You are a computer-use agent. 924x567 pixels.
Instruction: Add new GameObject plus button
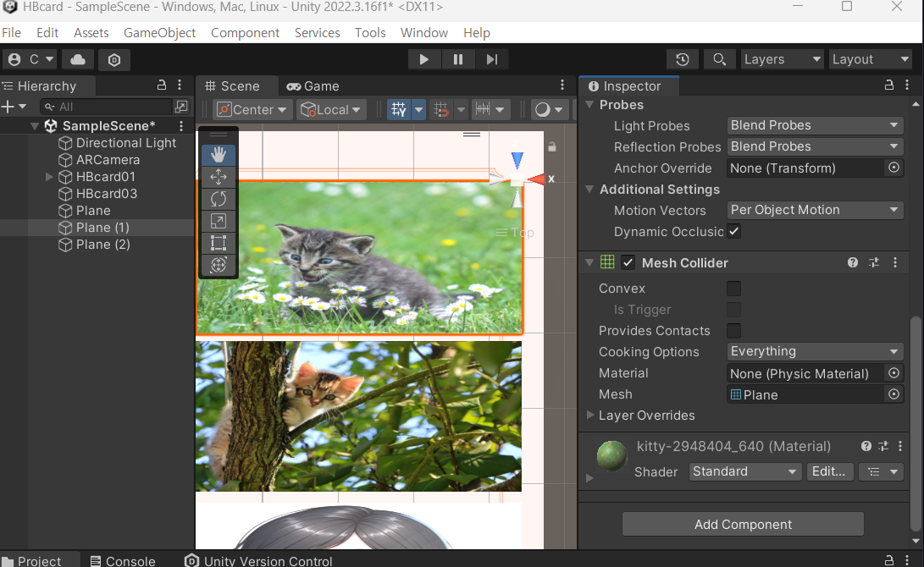coord(8,107)
